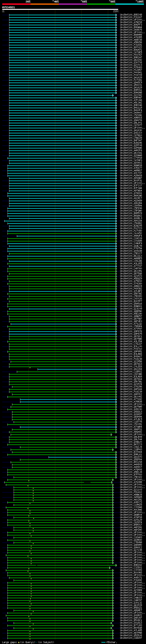This screenshot has height=644, width=146.
Task: Select hit UniRef100_C4QIJ4
Action: [x=131, y=447]
